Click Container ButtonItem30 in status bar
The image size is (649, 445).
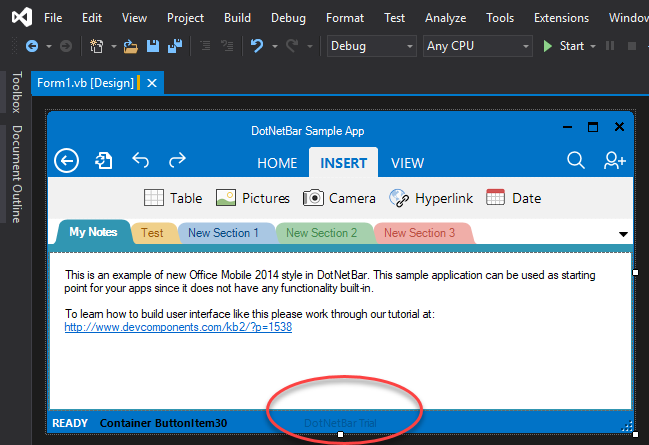click(x=163, y=423)
